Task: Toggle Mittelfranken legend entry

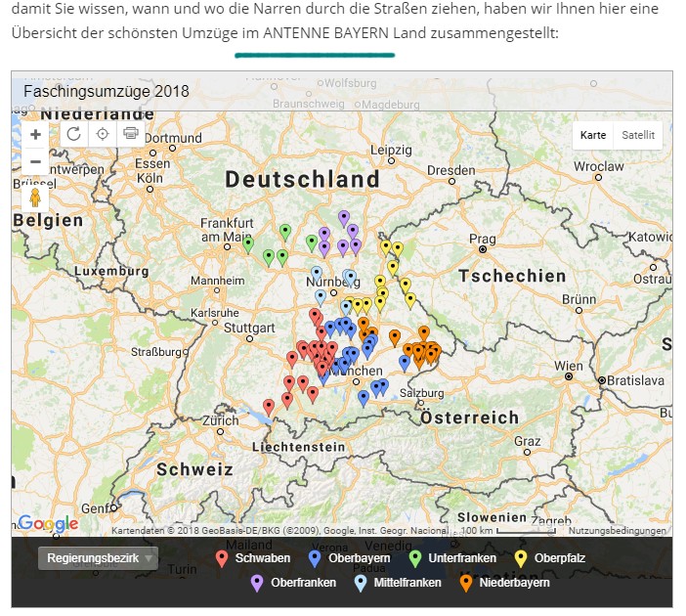Action: coord(398,583)
